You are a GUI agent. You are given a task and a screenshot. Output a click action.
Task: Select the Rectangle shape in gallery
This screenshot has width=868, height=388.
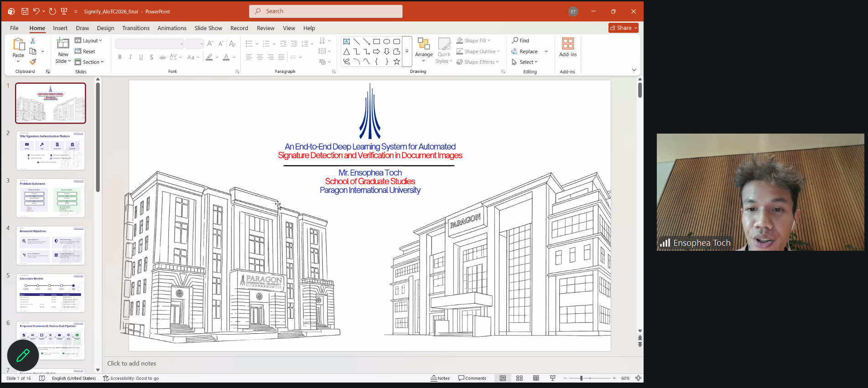coord(377,41)
